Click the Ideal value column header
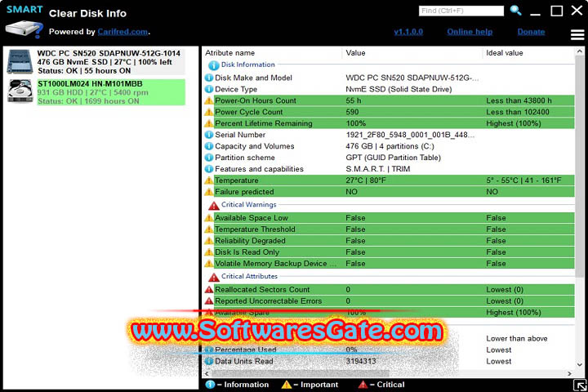 (x=505, y=53)
